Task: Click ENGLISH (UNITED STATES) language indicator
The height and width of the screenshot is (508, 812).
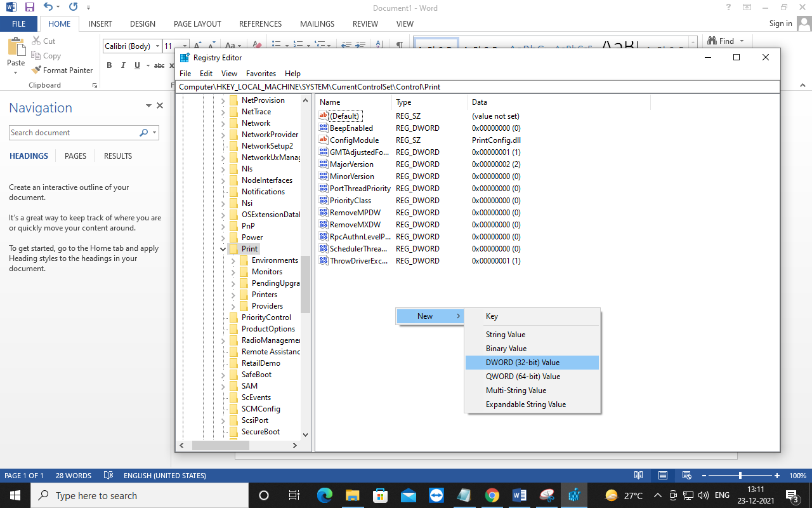Action: 165,476
